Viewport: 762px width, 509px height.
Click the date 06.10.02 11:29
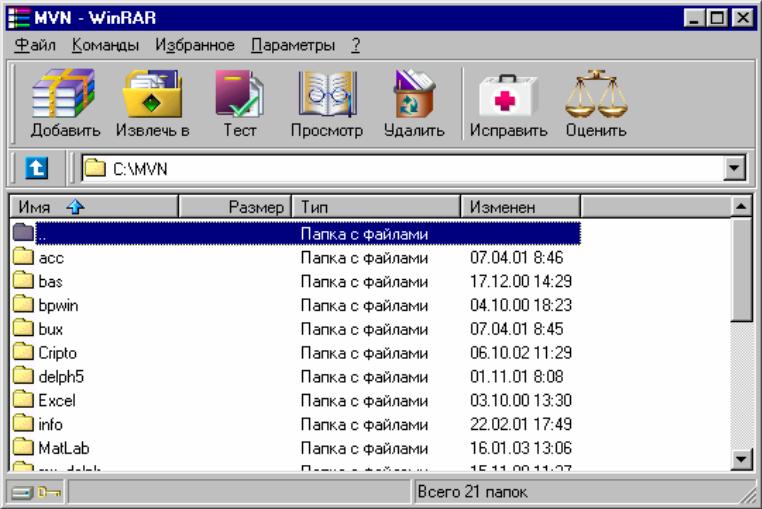click(x=520, y=352)
